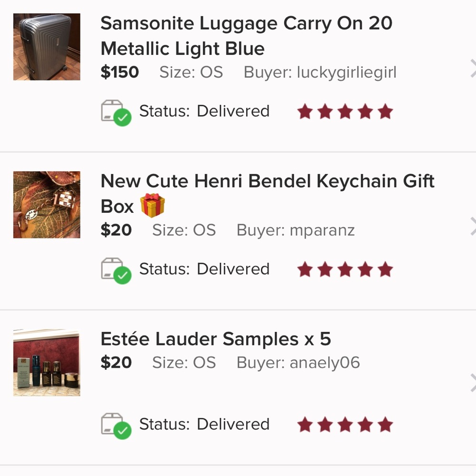Open the Estée Lauder samples order via chevron
This screenshot has width=476, height=476.
click(473, 383)
